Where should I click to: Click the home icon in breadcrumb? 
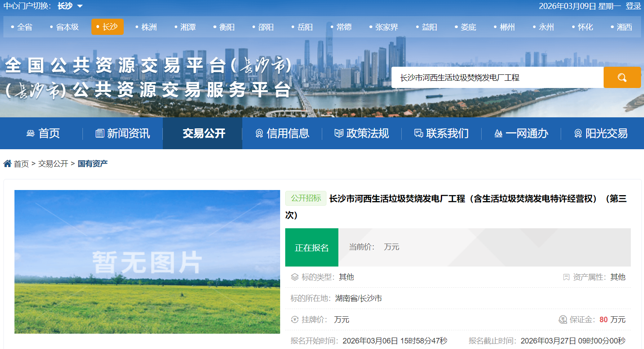click(7, 164)
